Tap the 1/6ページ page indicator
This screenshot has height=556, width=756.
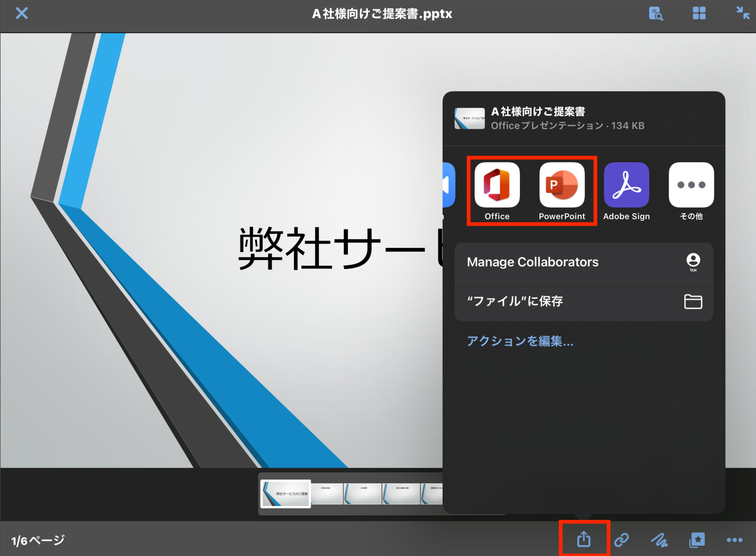[x=38, y=540]
